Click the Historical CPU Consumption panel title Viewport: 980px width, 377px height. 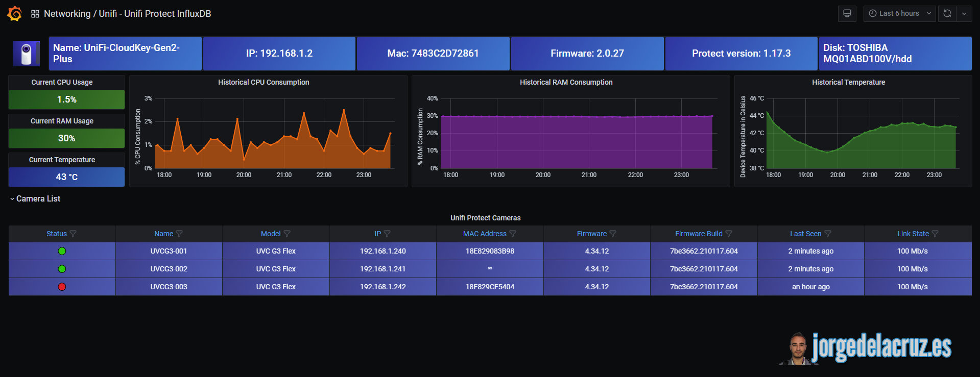264,82
